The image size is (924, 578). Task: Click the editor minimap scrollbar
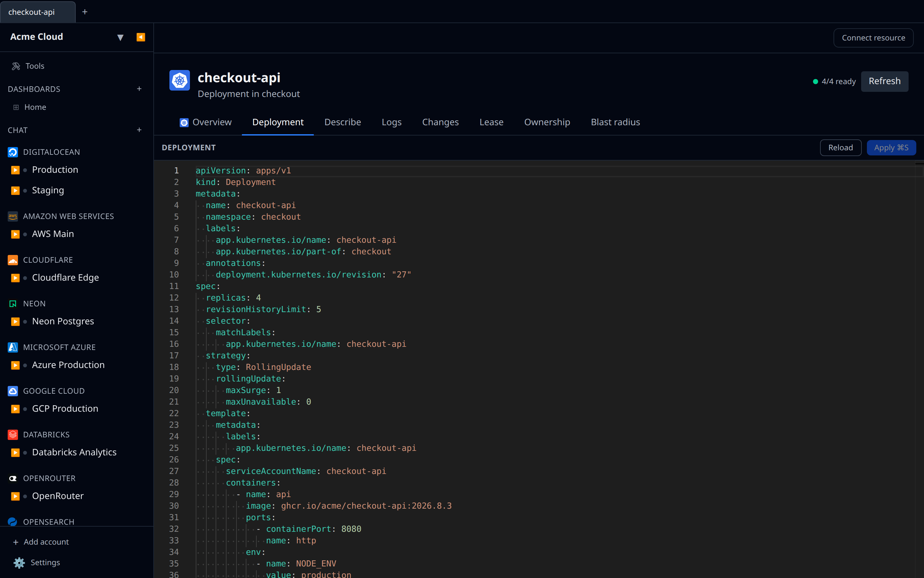[x=919, y=369]
